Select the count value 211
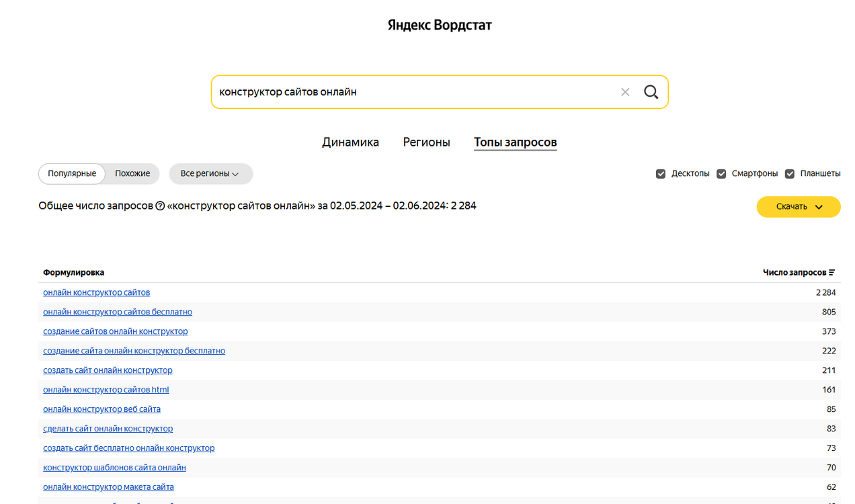Screen dimensions: 855x504 coord(829,370)
